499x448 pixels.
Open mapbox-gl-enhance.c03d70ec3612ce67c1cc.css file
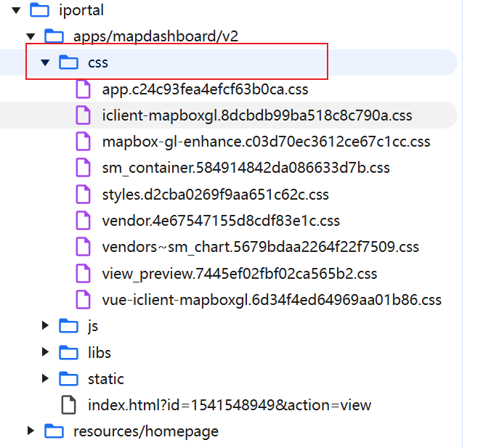[266, 142]
